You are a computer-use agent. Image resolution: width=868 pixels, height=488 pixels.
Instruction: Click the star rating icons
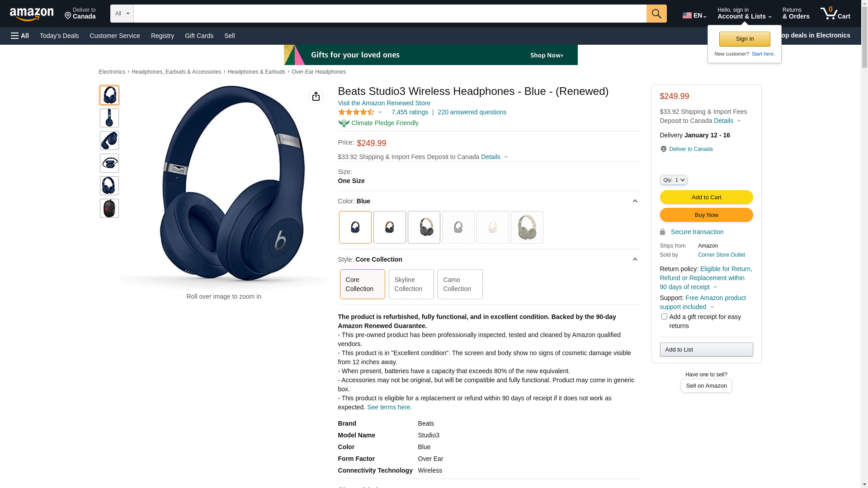coord(356,112)
